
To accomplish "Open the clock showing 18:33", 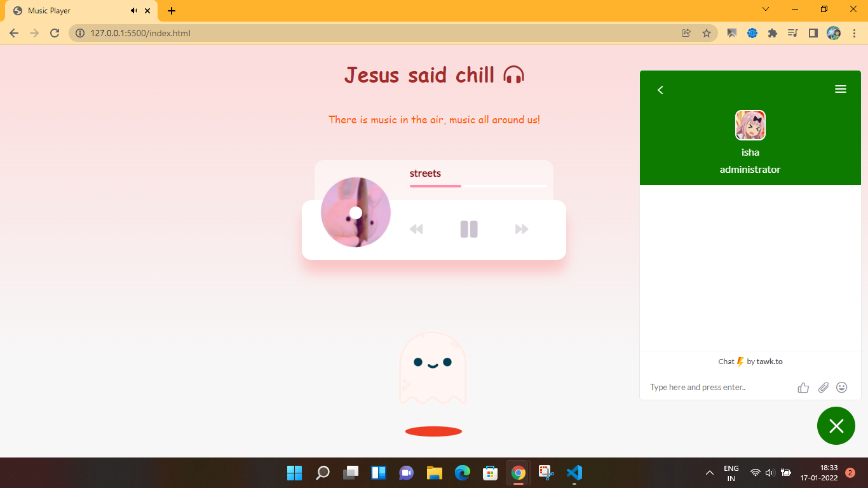I will coord(819,473).
